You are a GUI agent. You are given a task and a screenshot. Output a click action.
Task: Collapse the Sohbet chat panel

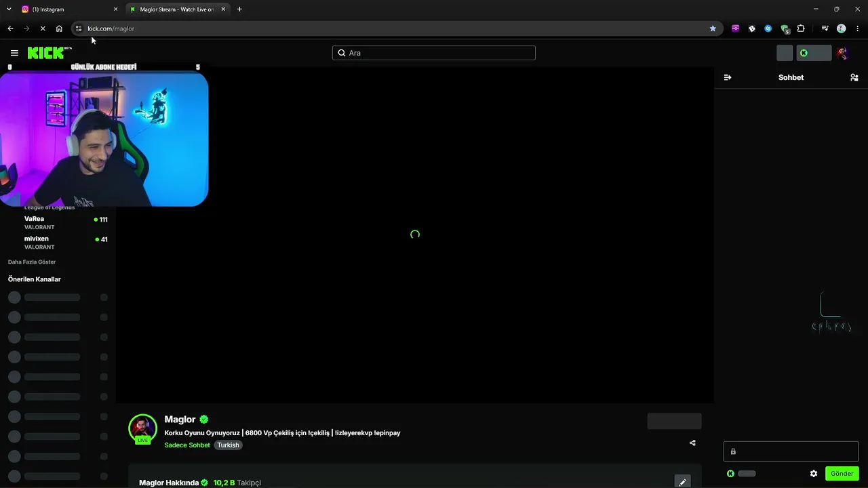click(x=728, y=77)
